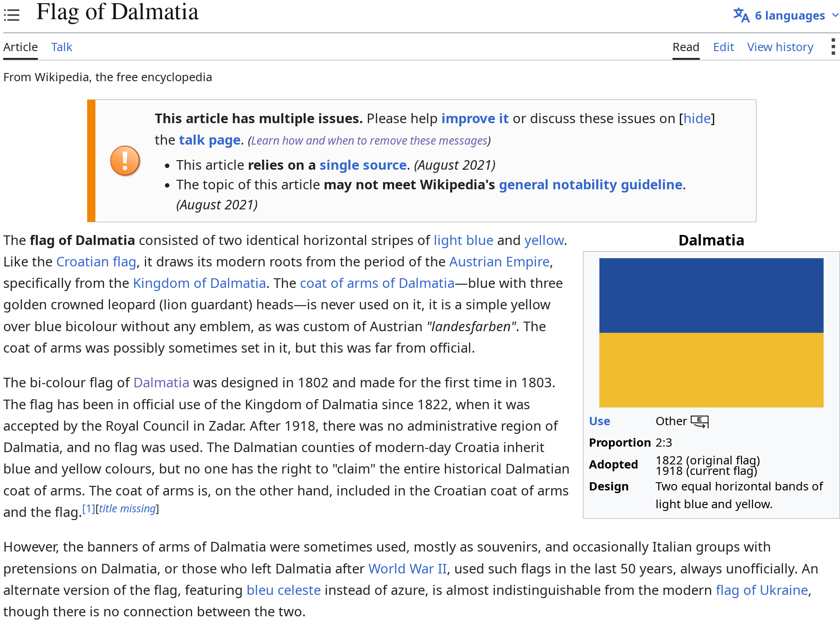Click the 'From Wikipedia, the free encyclopedia' tagline
Image resolution: width=840 pixels, height=625 pixels.
click(x=108, y=77)
